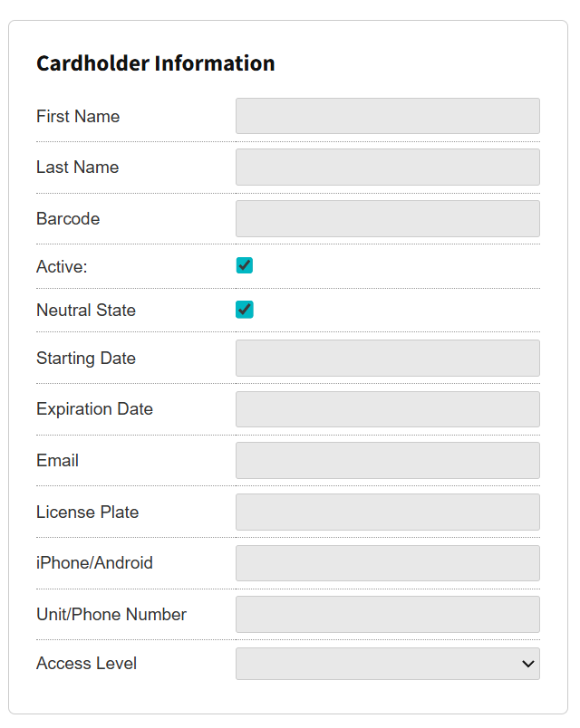Viewport: 580px width, 728px height.
Task: Focus the Last Name text box
Action: click(x=387, y=168)
